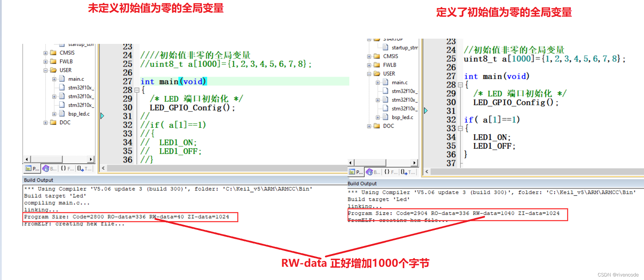
Task: Click USER folder icon in left project tree
Action: (x=53, y=70)
